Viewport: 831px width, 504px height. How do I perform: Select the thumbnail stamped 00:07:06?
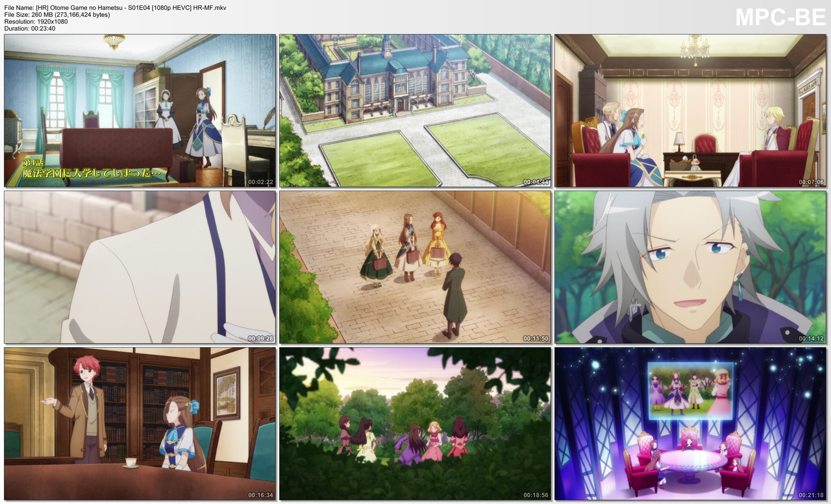690,111
